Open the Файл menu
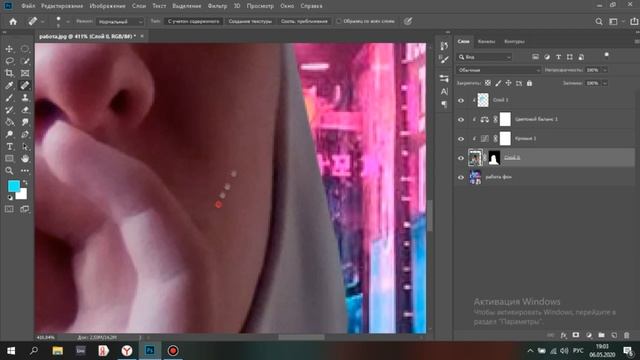Viewport: 640px width, 360px height. tap(28, 6)
